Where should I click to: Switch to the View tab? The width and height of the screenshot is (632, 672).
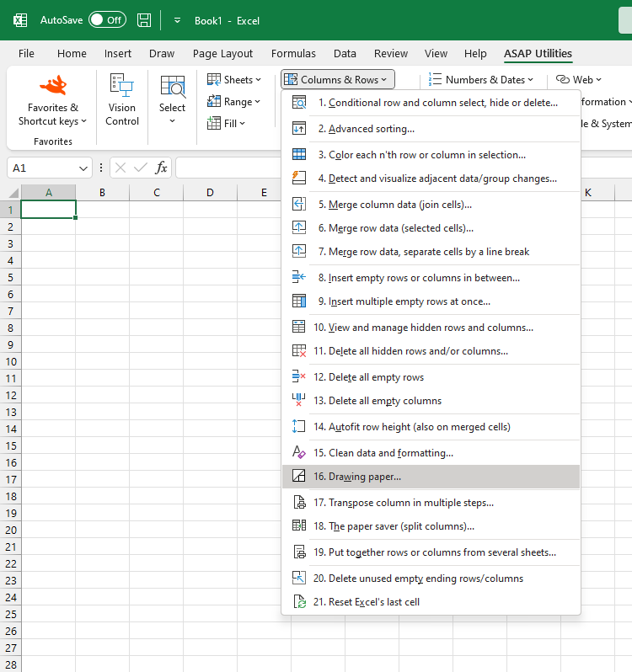[436, 54]
